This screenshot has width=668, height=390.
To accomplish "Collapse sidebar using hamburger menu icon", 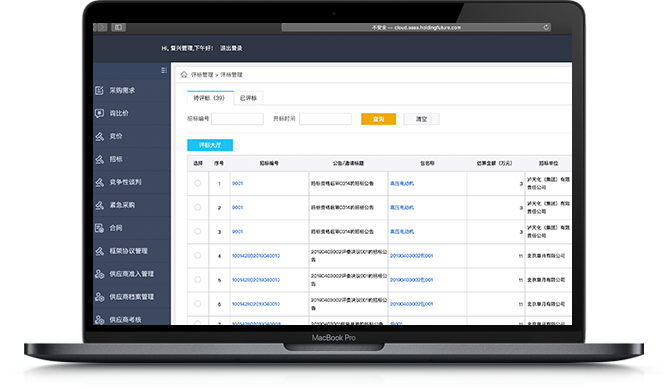I will 164,70.
